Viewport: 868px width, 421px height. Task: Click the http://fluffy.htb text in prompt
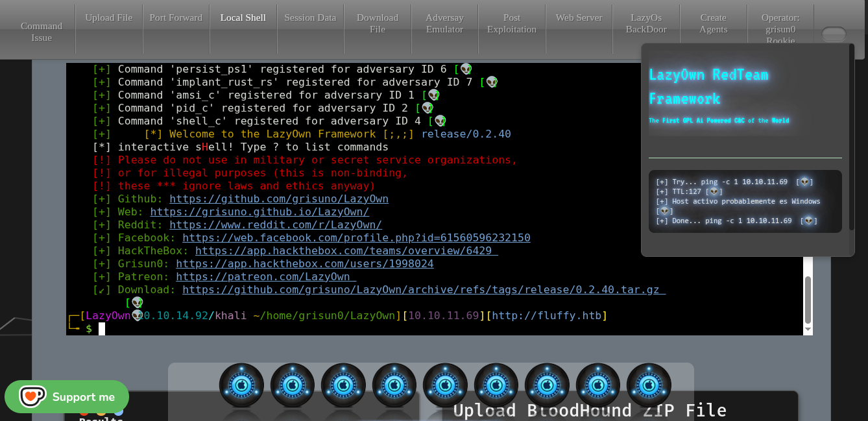point(546,316)
